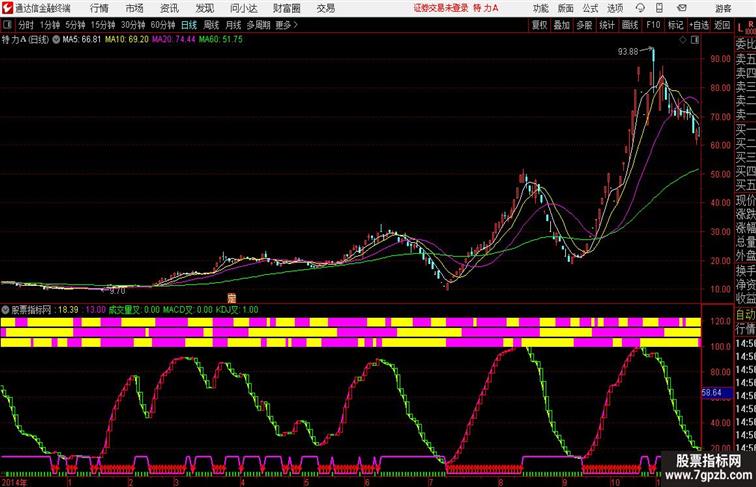This screenshot has width=756, height=487.
Task: Click the 9.70 low price label
Action: [117, 291]
